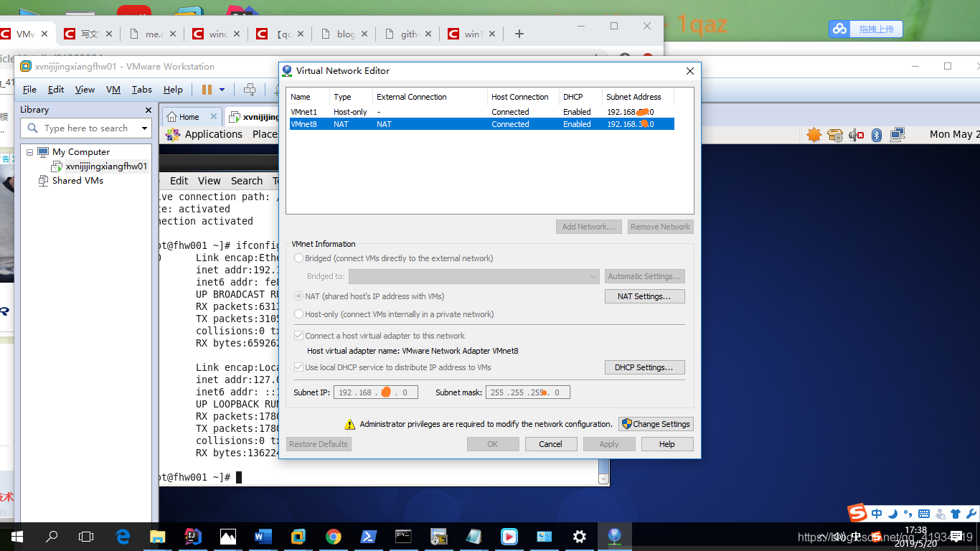
Task: Click the Bluetooth icon in guest panel
Action: tap(877, 135)
